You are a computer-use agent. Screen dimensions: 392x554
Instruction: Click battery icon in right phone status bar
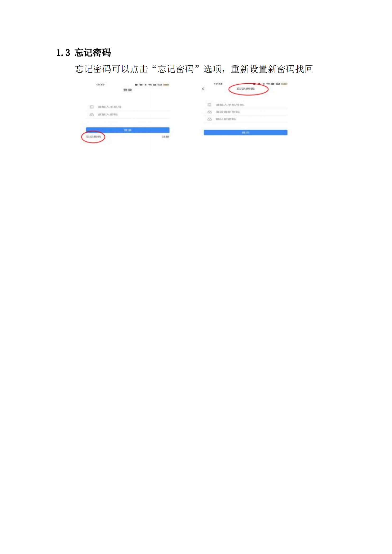pyautogui.click(x=284, y=84)
